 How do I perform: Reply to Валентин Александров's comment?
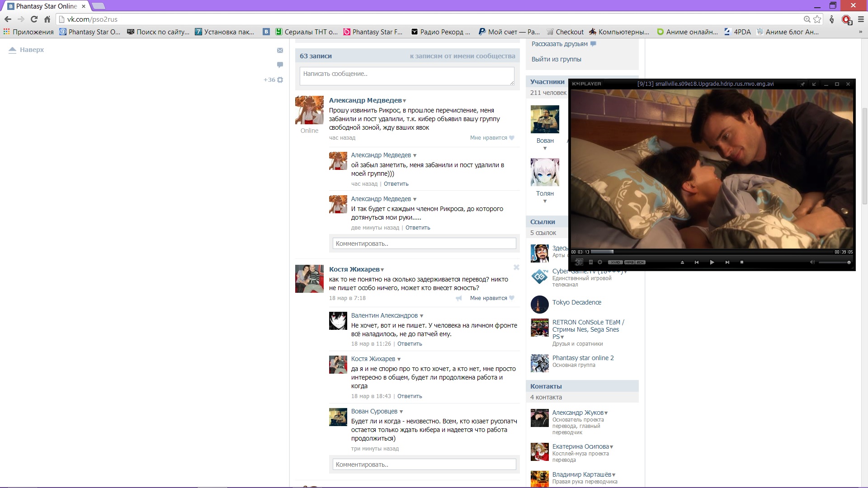pos(410,344)
